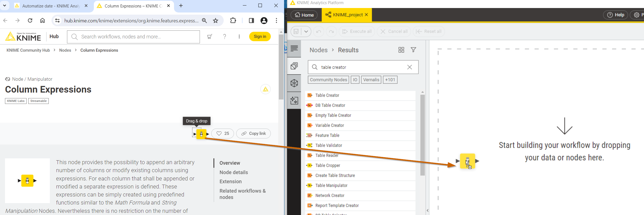Open the KNIME Hub more options menu
Viewport: 644px width, 215px height.
pyautogui.click(x=239, y=36)
